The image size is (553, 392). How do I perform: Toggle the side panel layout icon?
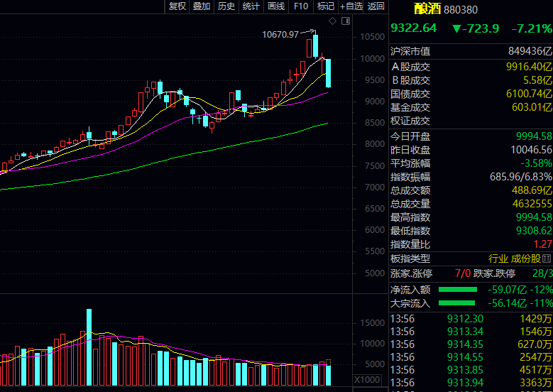(345, 20)
